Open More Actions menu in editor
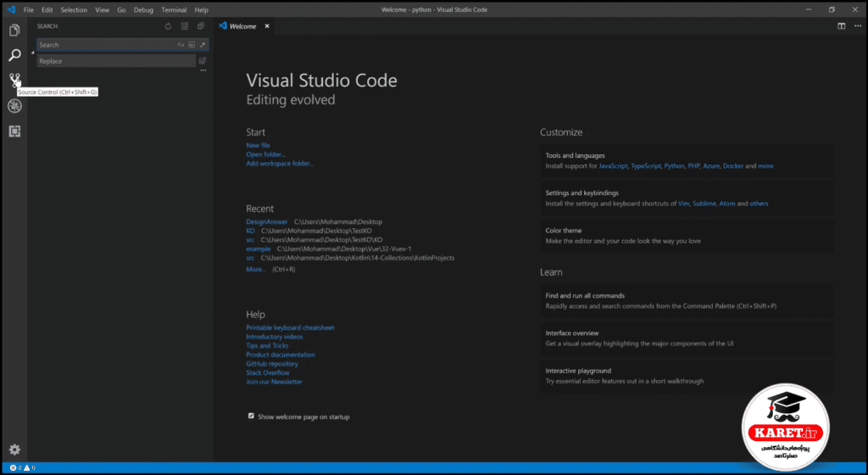This screenshot has height=475, width=868. tap(858, 26)
